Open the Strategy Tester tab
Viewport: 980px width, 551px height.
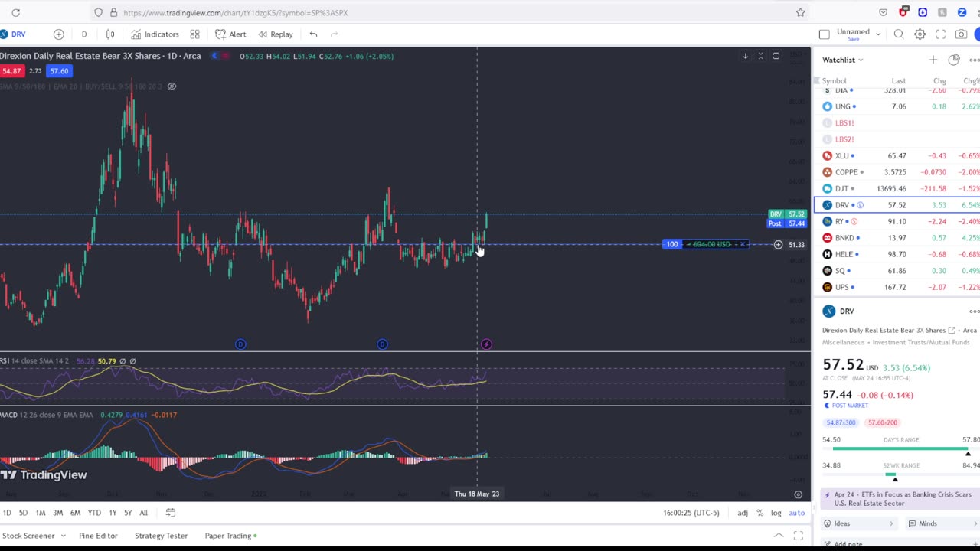pyautogui.click(x=161, y=536)
